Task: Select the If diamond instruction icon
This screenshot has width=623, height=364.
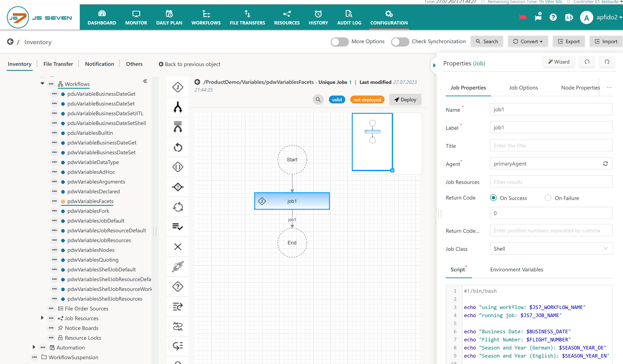Action: (x=177, y=187)
